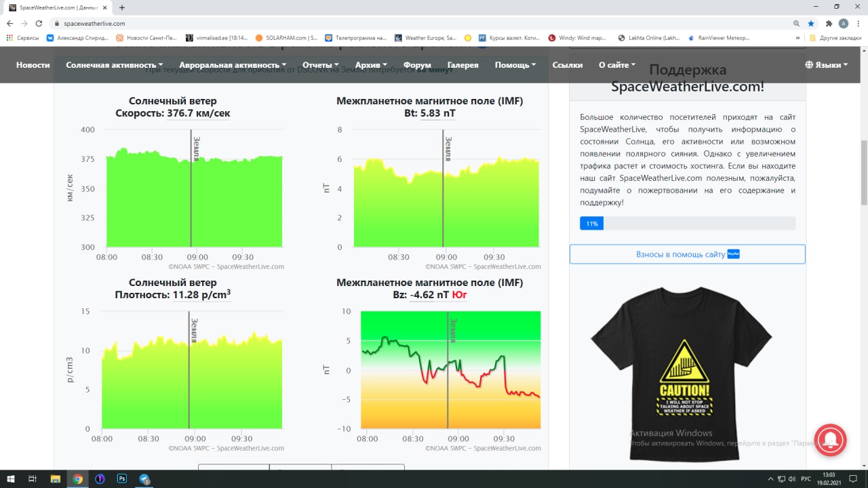Click the Взносы в помощь сайту button
Viewport: 868px width, 488px height.
click(x=688, y=254)
